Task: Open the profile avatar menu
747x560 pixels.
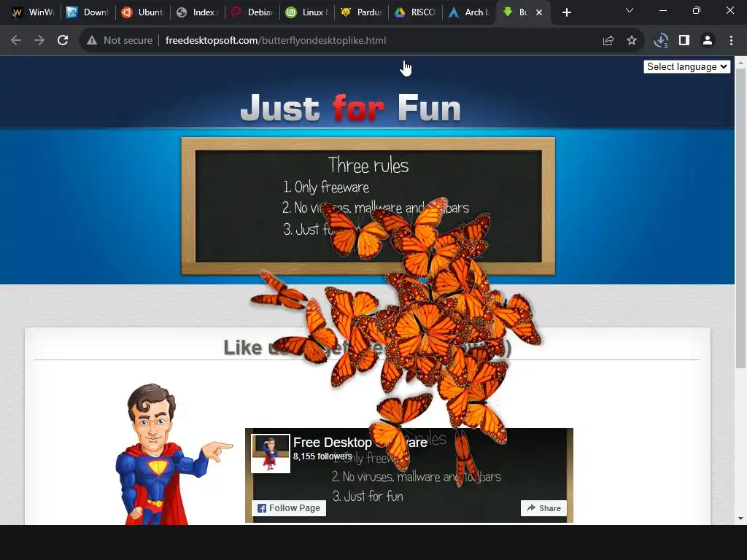Action: (x=708, y=41)
